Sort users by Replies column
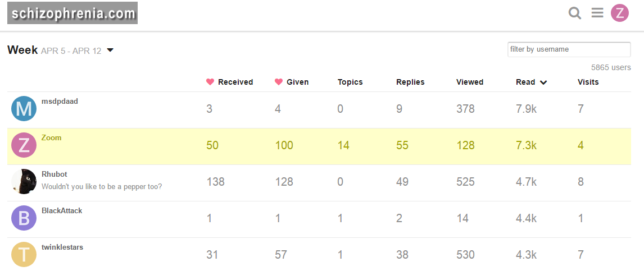644x271 pixels. click(410, 82)
